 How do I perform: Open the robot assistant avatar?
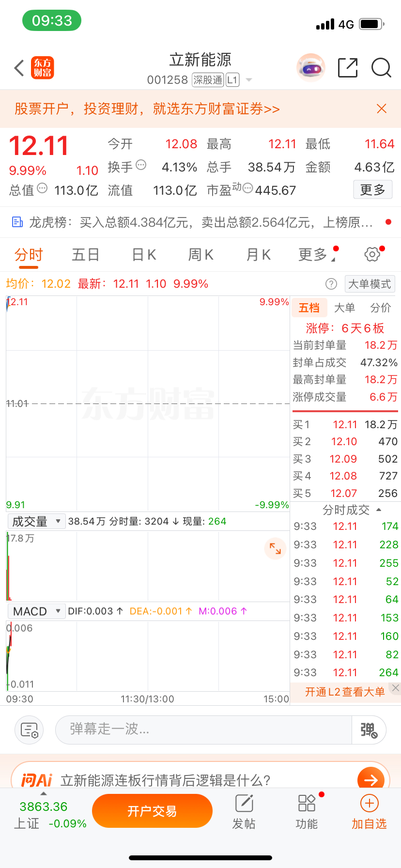click(x=310, y=68)
